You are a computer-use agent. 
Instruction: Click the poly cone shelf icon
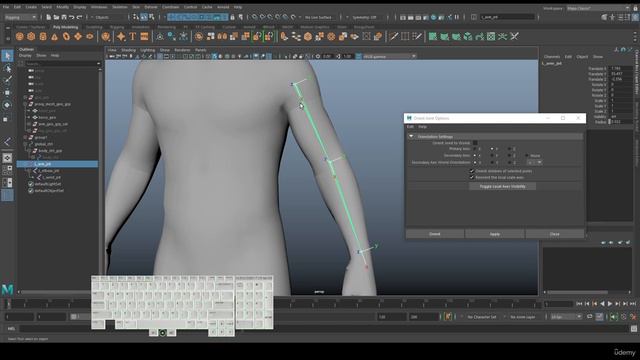click(x=54, y=37)
